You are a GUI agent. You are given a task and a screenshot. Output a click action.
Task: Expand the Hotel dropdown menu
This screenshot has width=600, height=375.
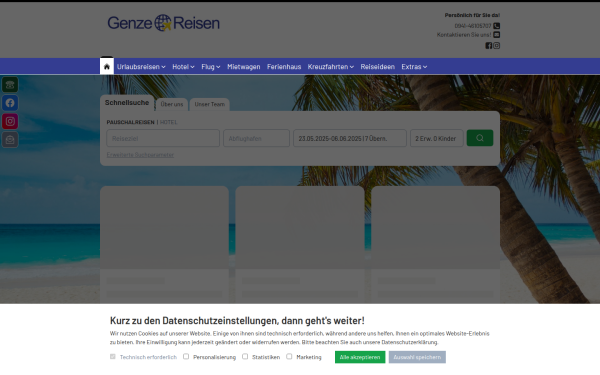tap(183, 67)
